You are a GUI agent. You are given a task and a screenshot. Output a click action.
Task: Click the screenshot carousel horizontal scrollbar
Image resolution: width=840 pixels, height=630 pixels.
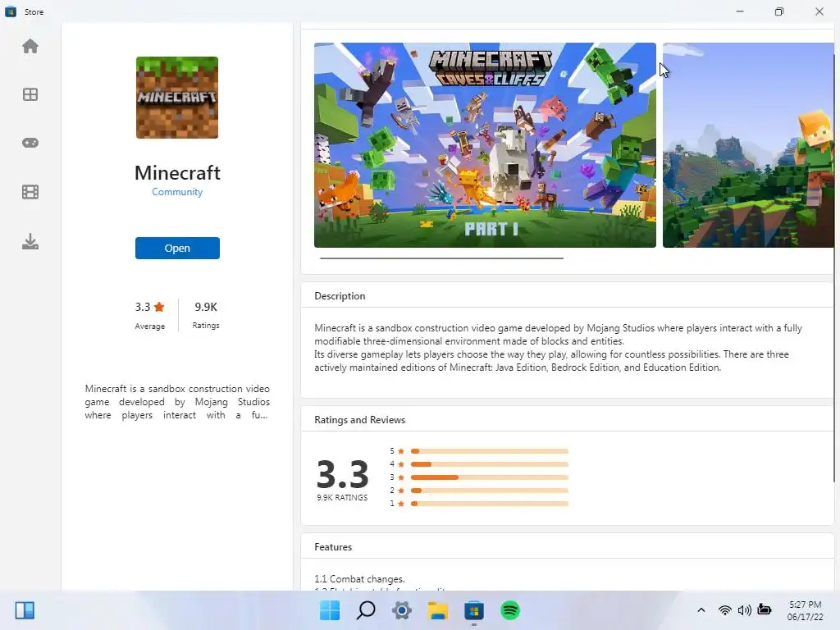click(441, 258)
